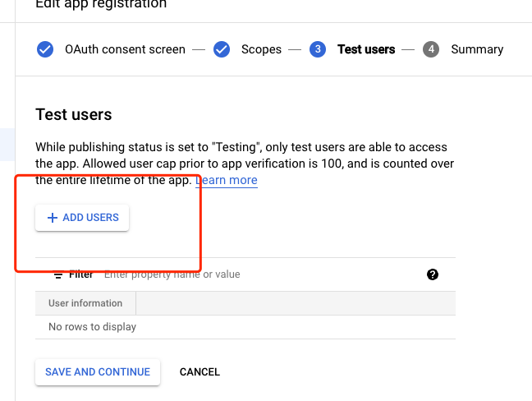This screenshot has height=401, width=532.
Task: Go to the OAuth consent screen step
Action: (125, 49)
